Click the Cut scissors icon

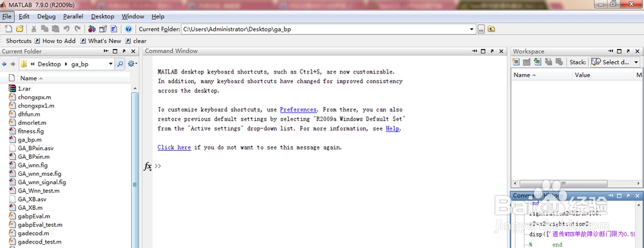click(34, 29)
